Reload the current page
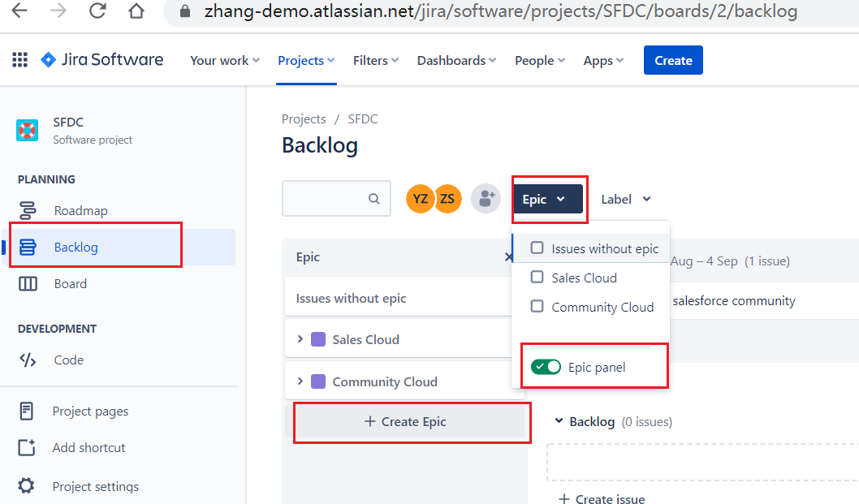Screen dimensions: 859x504 (x=97, y=11)
